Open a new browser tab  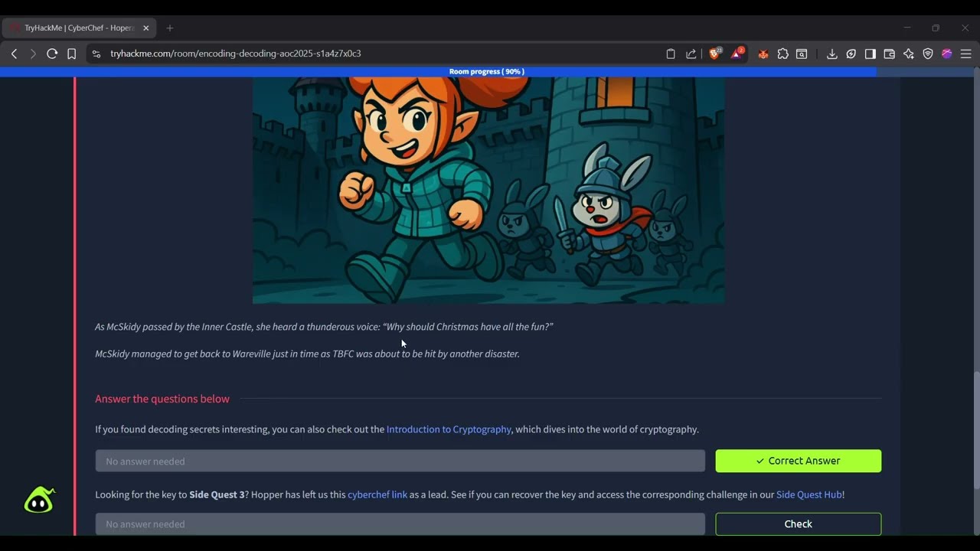pos(170,28)
